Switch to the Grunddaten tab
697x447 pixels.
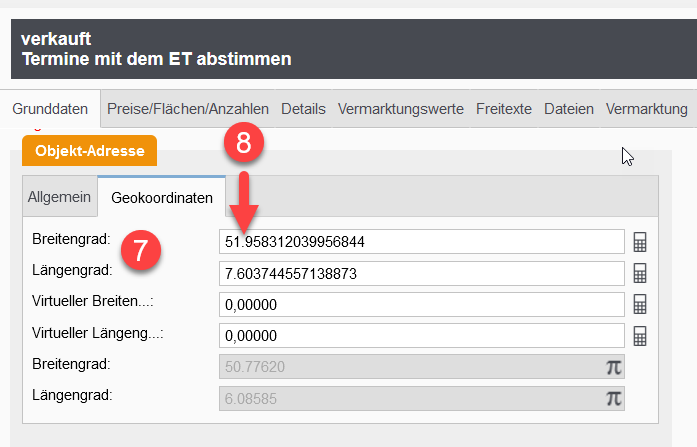coord(50,109)
